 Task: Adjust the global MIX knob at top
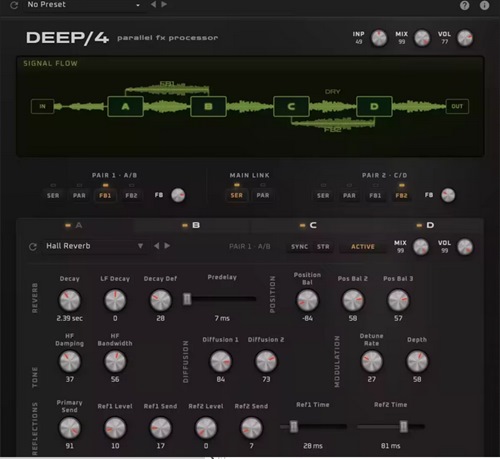click(x=422, y=38)
